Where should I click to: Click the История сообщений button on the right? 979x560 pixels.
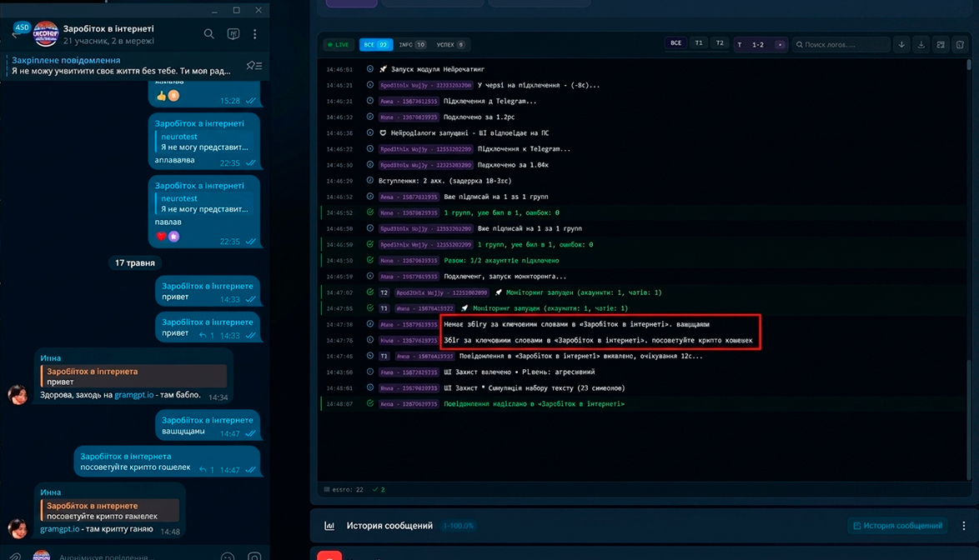897,526
